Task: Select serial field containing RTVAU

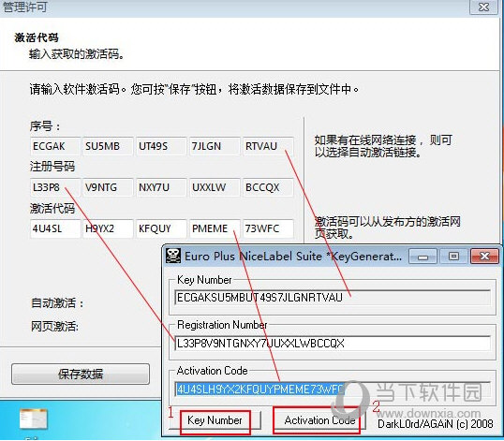Action: [268, 146]
